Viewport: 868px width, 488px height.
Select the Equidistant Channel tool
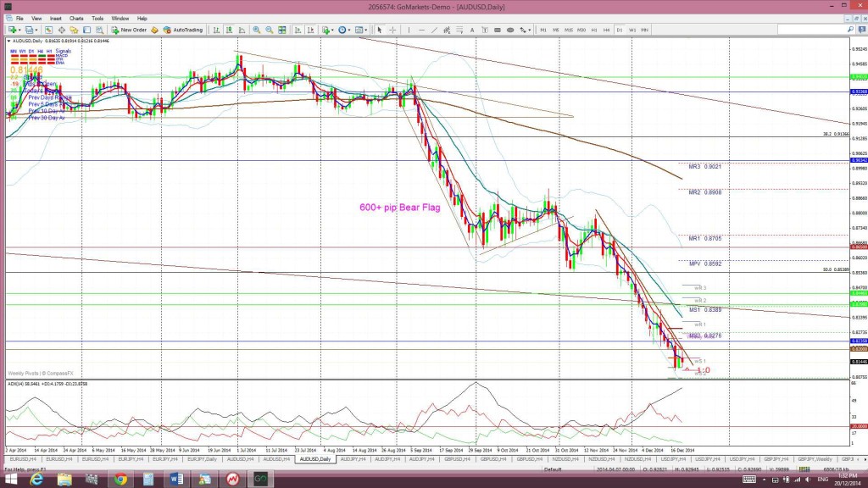coord(447,30)
